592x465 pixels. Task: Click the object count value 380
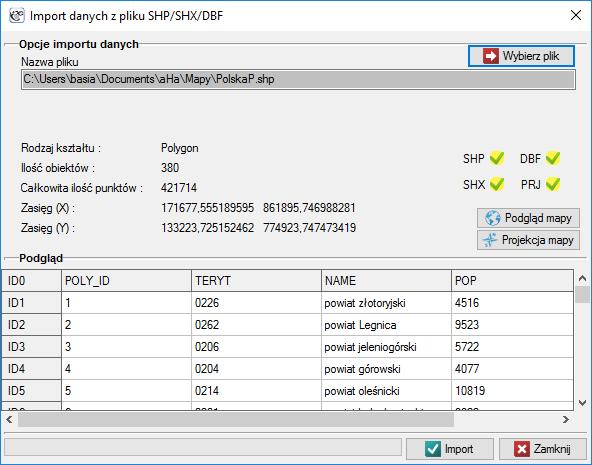170,168
